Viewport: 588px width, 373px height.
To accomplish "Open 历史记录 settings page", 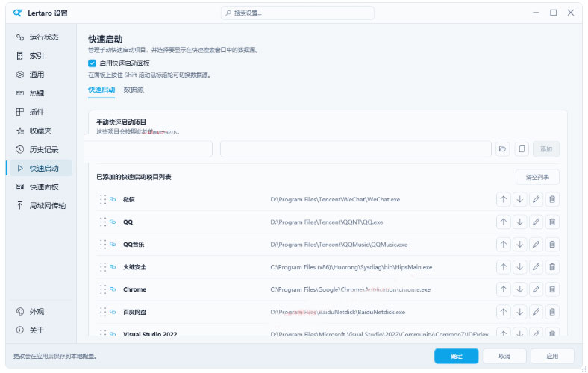I will click(x=40, y=150).
